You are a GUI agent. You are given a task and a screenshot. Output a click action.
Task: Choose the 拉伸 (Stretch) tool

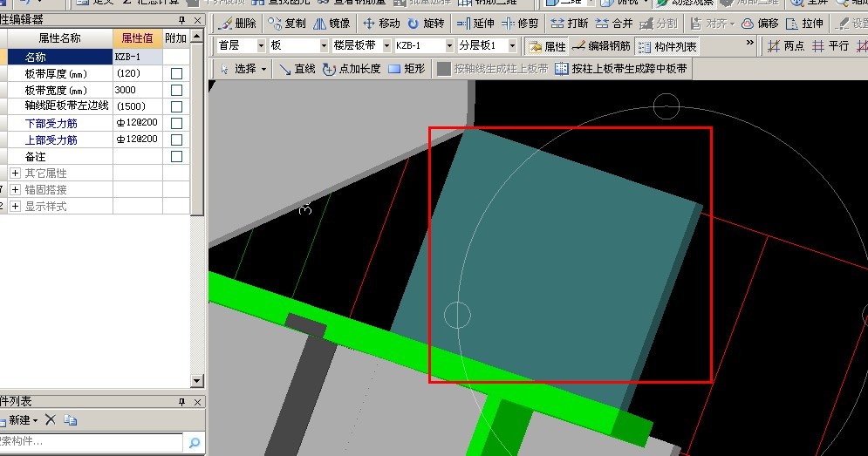(x=804, y=24)
